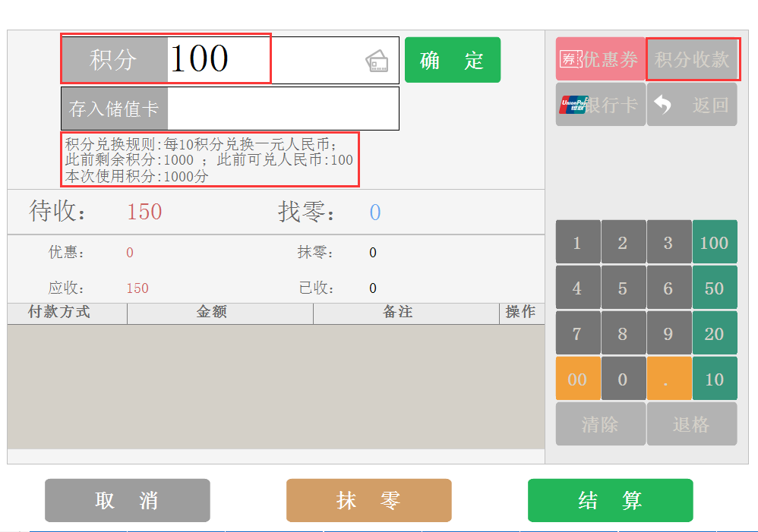Select the 积分收款 payment option

pos(693,59)
